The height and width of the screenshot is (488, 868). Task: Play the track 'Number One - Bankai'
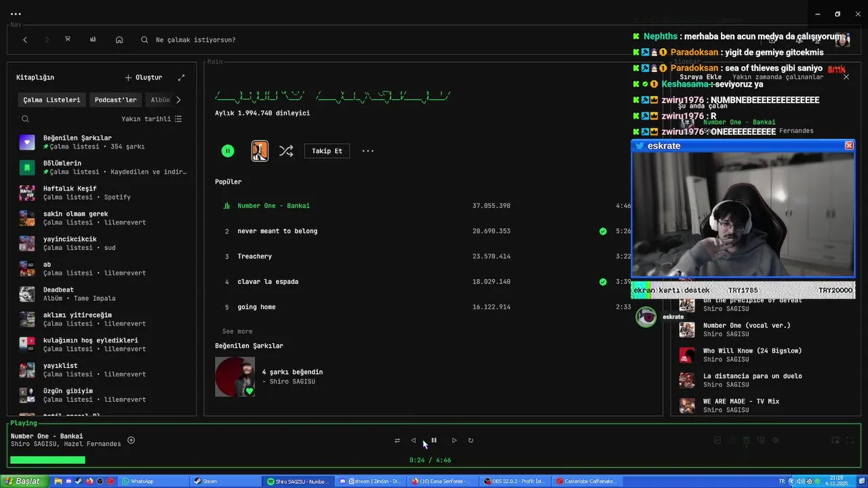273,205
